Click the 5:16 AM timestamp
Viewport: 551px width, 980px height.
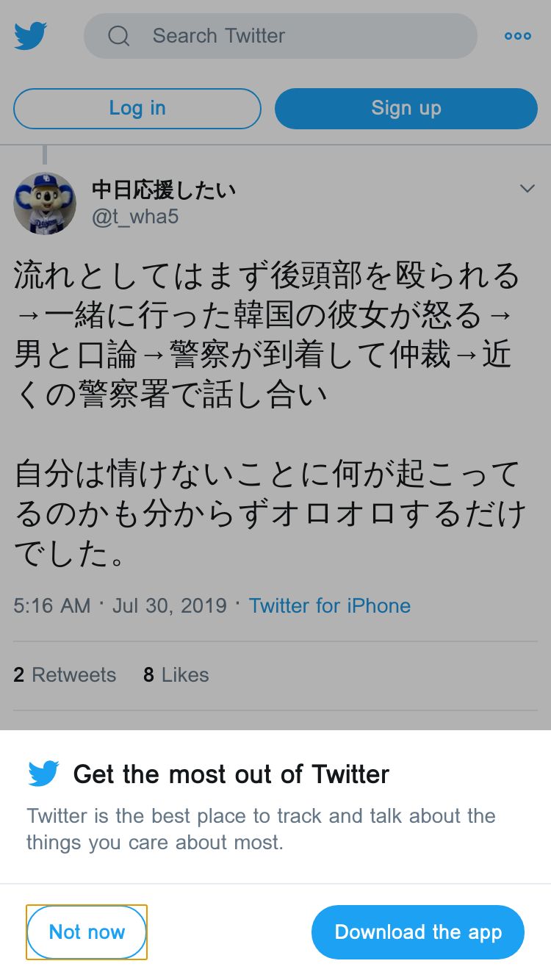(51, 606)
